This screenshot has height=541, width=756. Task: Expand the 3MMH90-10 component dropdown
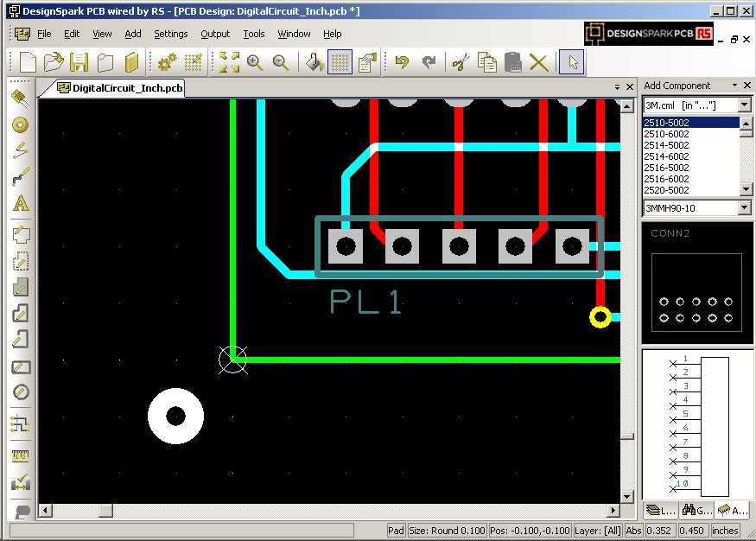[x=744, y=207]
